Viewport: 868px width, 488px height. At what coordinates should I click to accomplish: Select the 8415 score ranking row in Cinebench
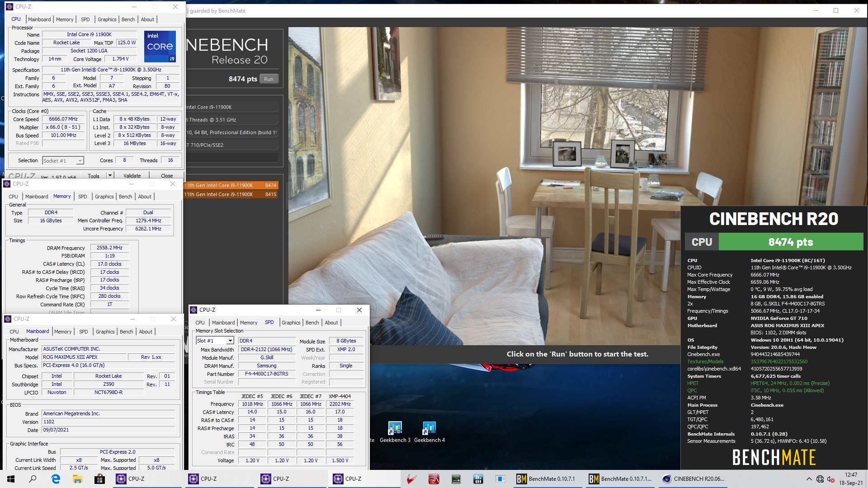[x=231, y=194]
